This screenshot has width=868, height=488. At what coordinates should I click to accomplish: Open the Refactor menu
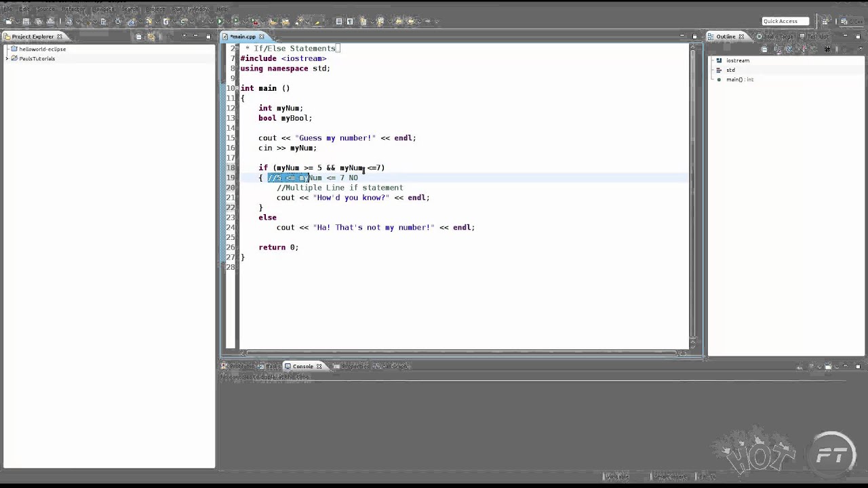click(74, 9)
